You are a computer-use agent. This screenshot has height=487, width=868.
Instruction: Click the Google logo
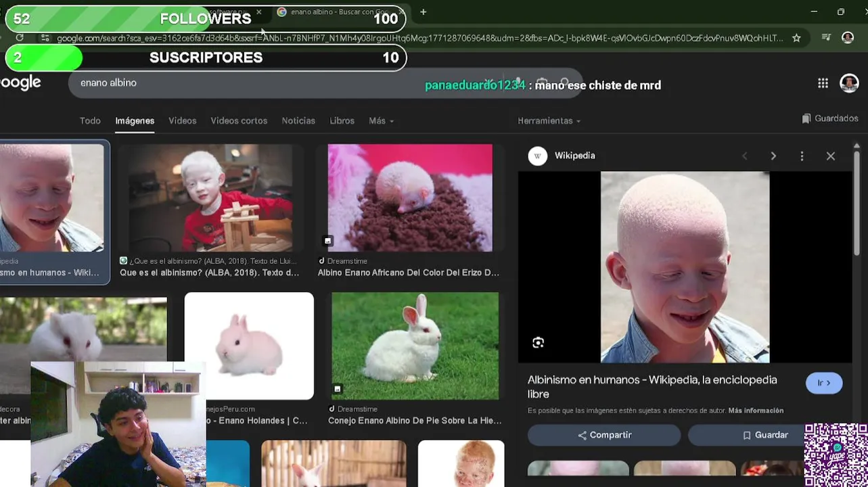(20, 83)
